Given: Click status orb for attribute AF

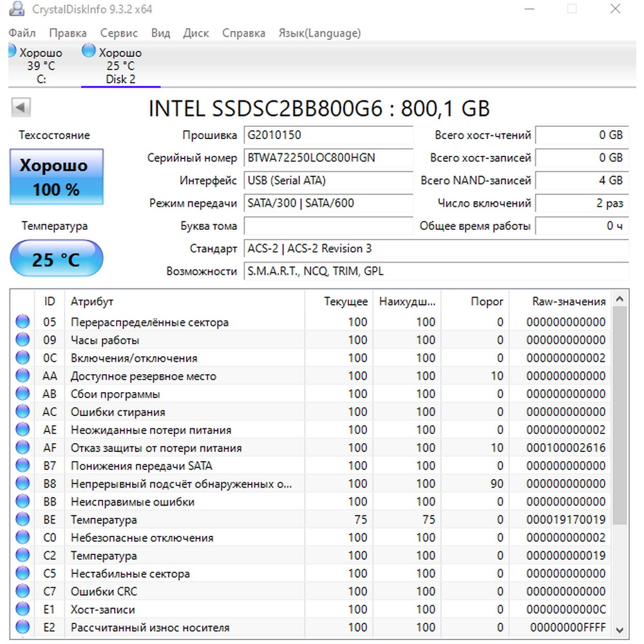Looking at the screenshot, I should (x=23, y=448).
